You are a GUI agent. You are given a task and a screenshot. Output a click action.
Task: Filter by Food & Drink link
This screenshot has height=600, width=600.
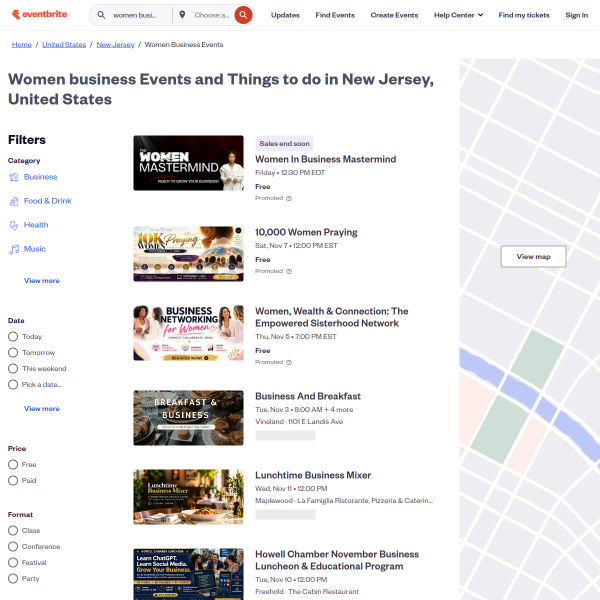click(x=47, y=201)
